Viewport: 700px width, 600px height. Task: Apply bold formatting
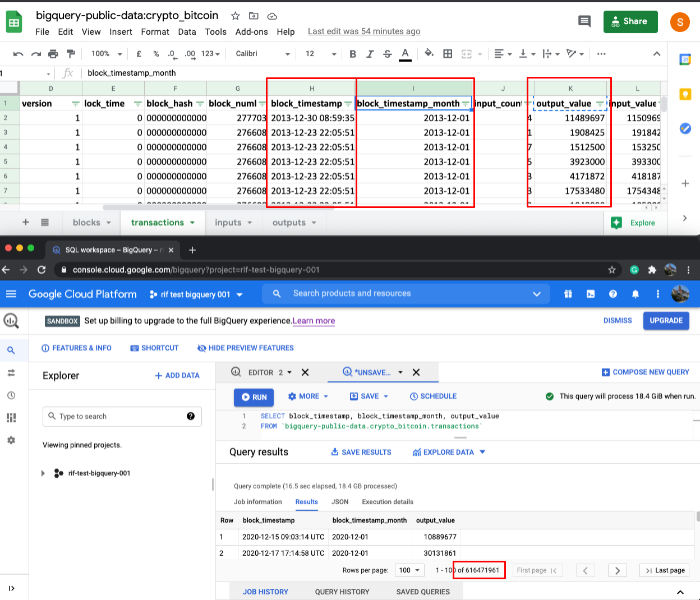point(353,54)
